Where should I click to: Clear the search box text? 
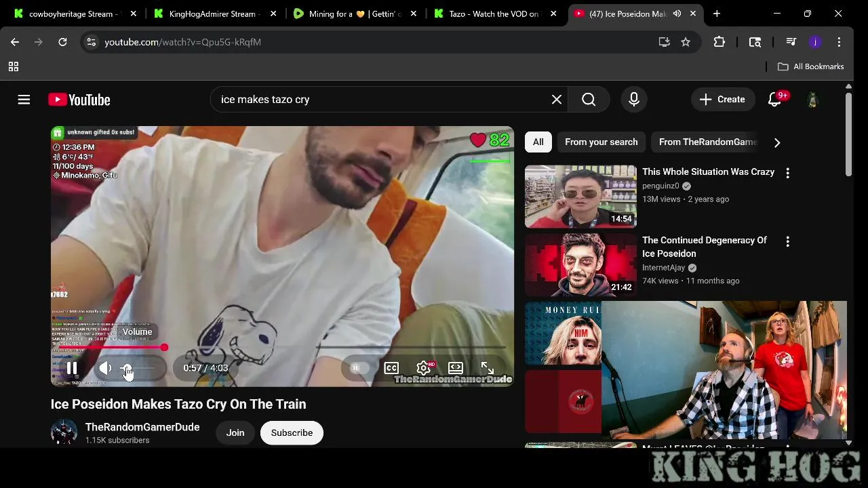[557, 100]
